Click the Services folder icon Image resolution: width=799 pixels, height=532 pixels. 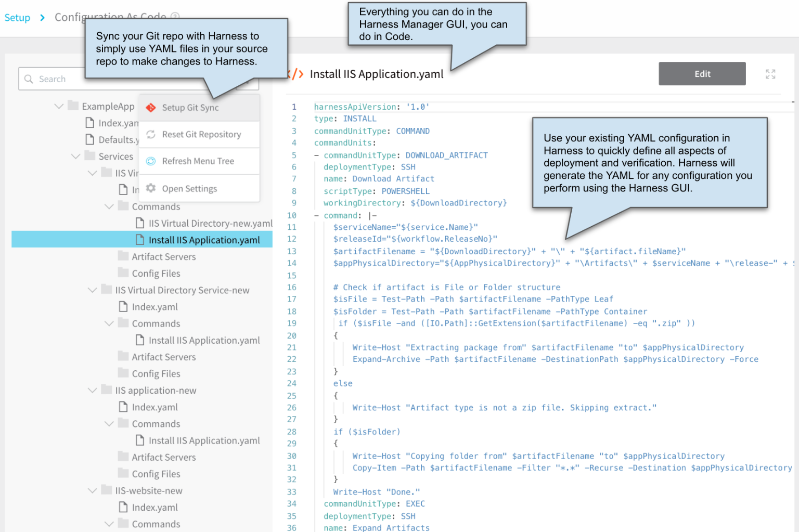click(89, 155)
